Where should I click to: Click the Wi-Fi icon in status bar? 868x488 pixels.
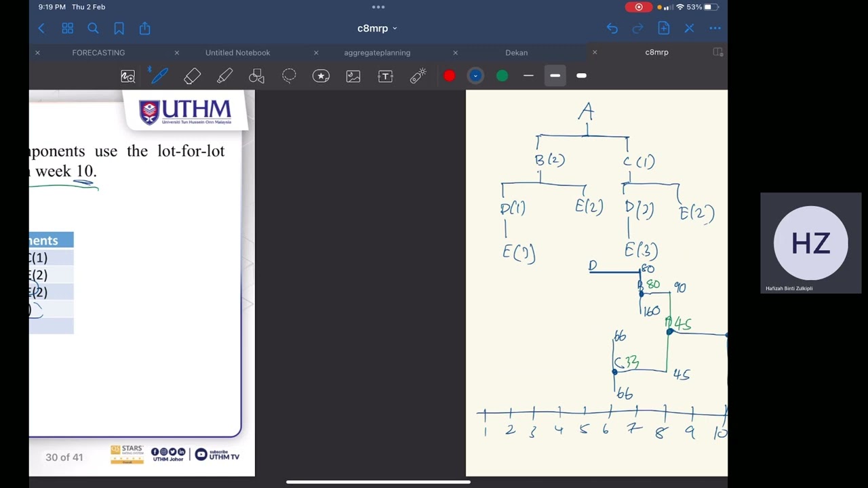click(x=679, y=7)
